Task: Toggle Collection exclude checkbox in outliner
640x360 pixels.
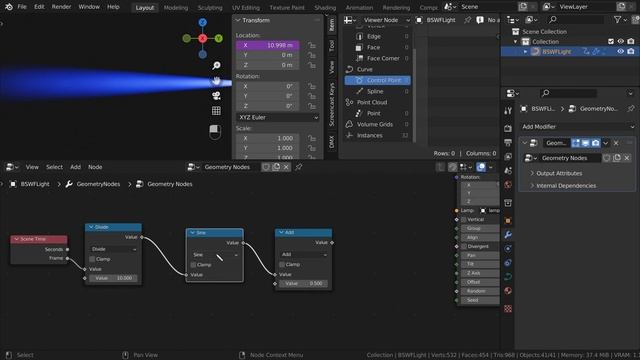Action: click(611, 42)
